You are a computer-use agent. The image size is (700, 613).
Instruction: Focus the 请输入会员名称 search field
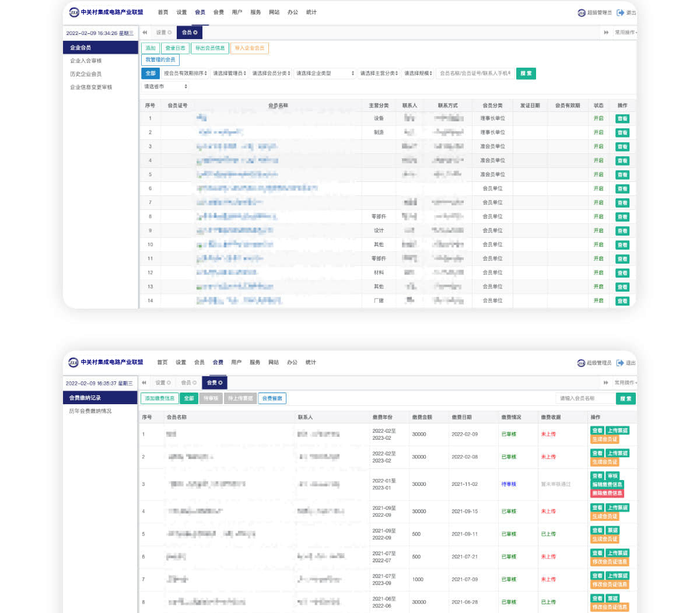coord(585,398)
